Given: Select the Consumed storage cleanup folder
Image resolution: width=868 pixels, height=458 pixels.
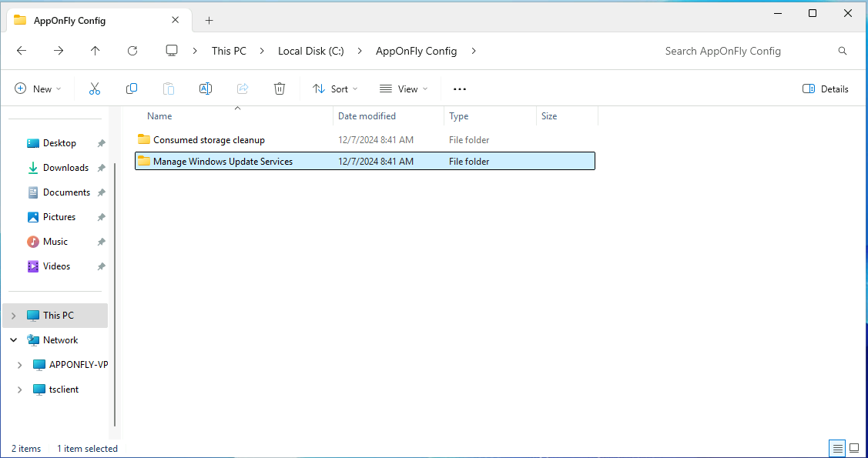Looking at the screenshot, I should (x=209, y=140).
